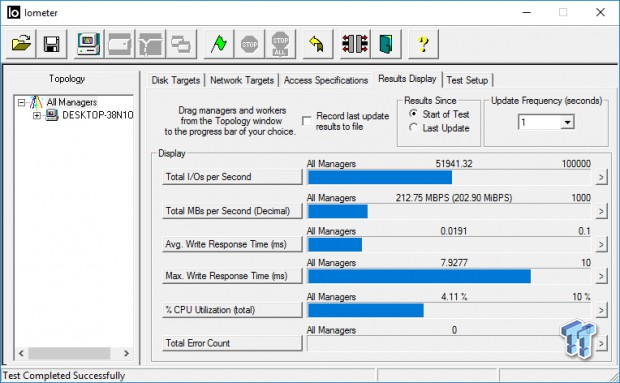Screen dimensions: 620x383
Task: Click Avg. Write Response Time (ms) button
Action: tap(232, 244)
